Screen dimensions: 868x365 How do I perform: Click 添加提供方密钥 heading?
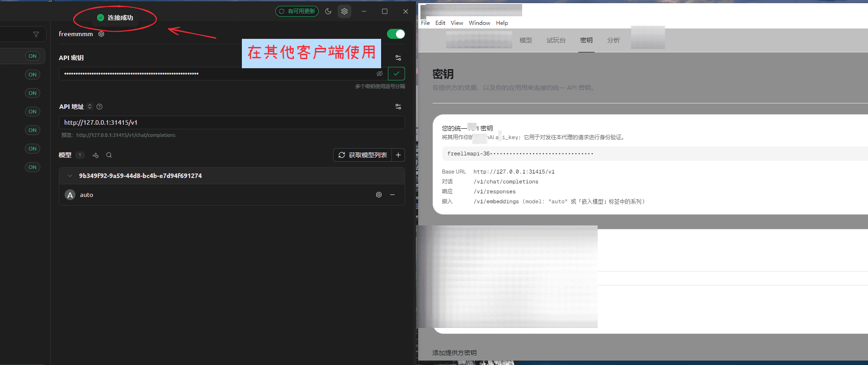point(454,353)
